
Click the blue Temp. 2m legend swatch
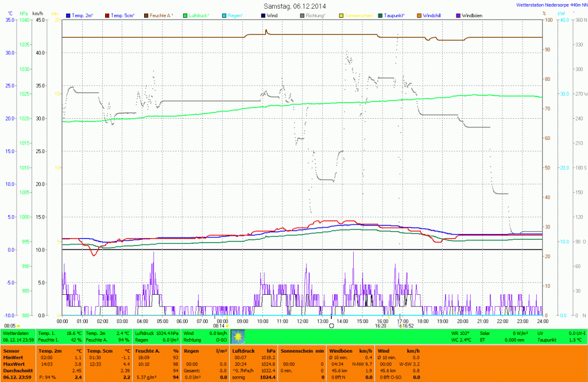[x=69, y=15]
